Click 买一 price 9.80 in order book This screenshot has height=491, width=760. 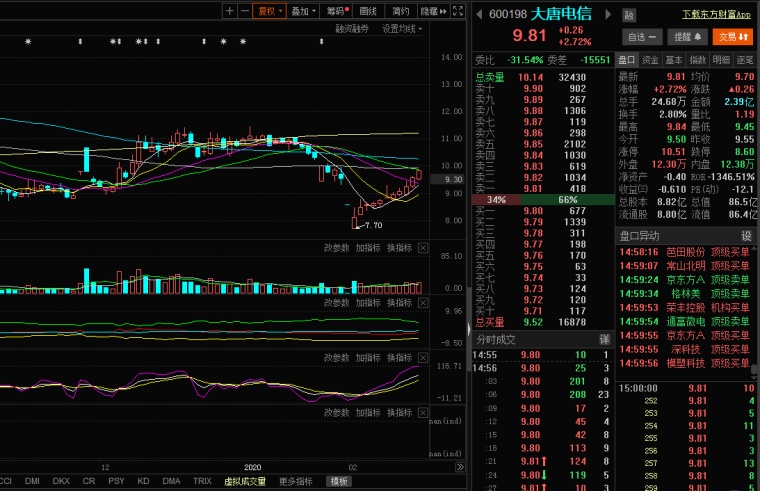tap(533, 211)
